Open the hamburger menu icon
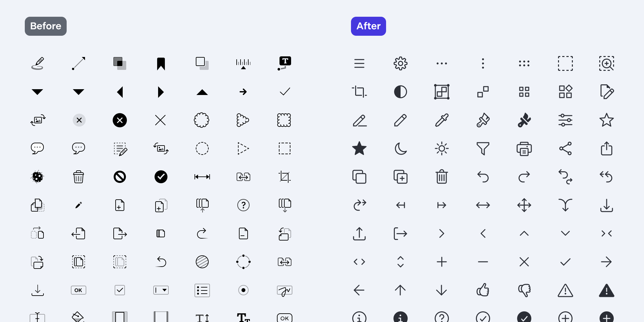This screenshot has width=644, height=322. coord(359,63)
